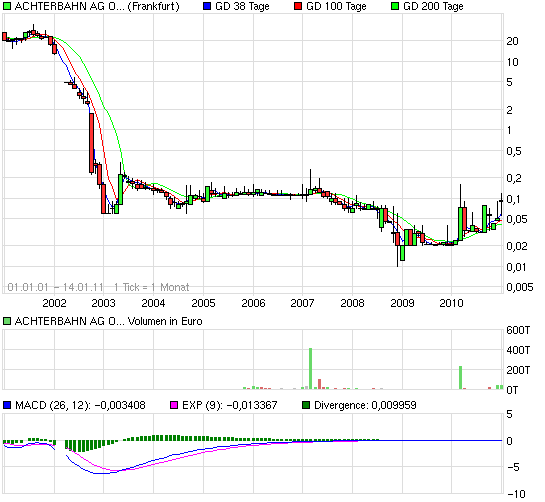Click the 0T volume axis label
Screen dimensions: 545x502
(x=512, y=390)
